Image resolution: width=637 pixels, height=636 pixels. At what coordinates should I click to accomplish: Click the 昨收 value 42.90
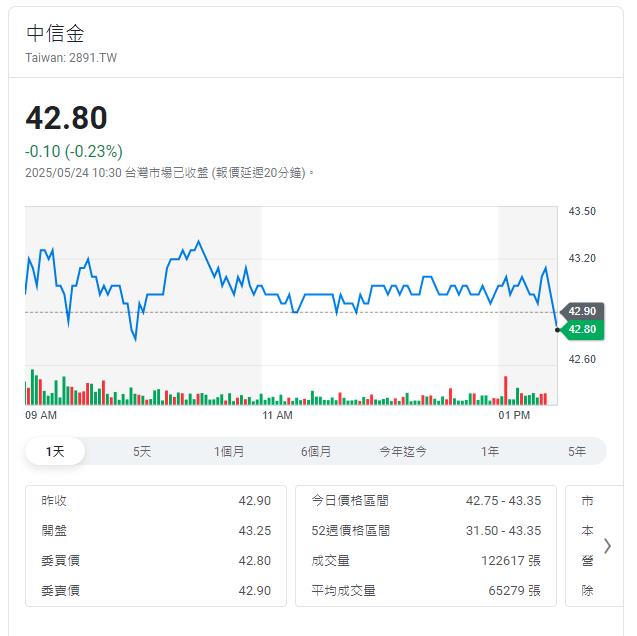tap(255, 500)
